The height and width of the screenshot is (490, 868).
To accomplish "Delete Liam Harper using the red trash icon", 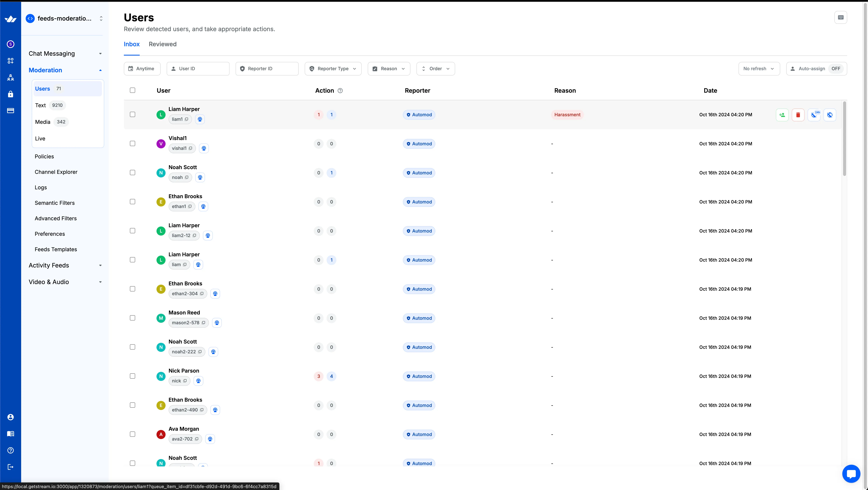I will click(x=798, y=115).
